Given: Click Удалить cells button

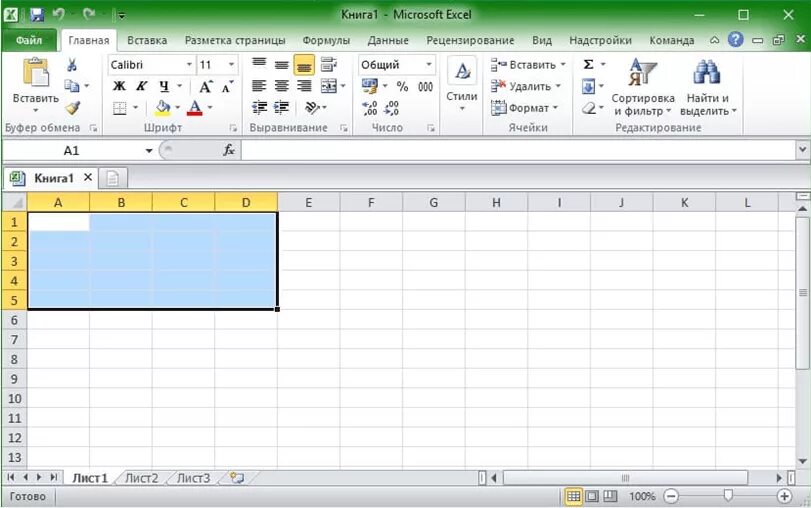Looking at the screenshot, I should click(x=525, y=86).
